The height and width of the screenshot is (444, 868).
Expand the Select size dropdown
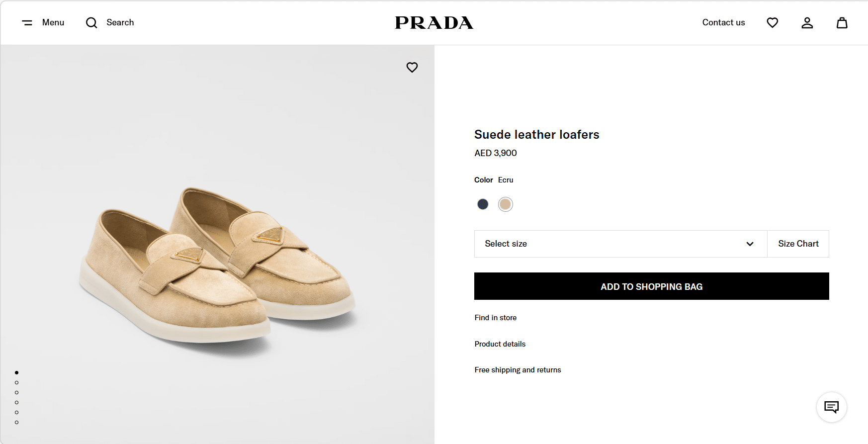click(620, 244)
